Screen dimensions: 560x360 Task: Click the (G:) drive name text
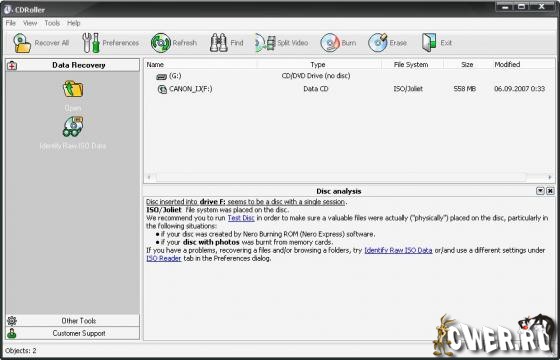[x=175, y=76]
